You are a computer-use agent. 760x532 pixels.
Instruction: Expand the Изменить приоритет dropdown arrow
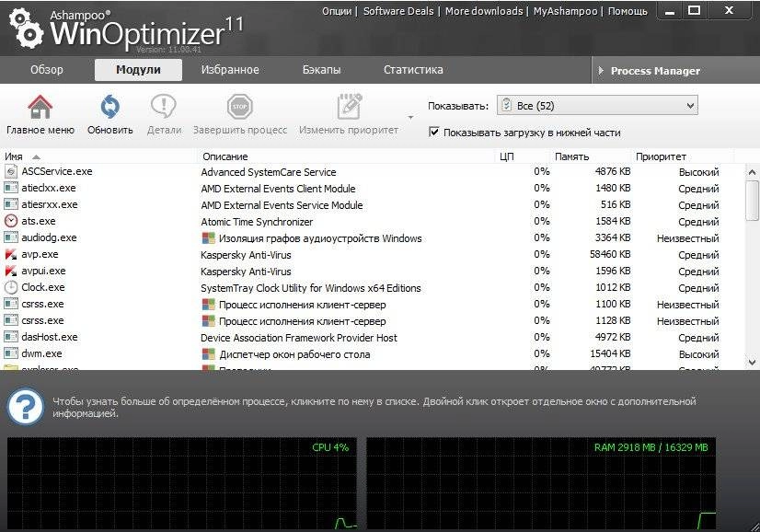tap(410, 118)
